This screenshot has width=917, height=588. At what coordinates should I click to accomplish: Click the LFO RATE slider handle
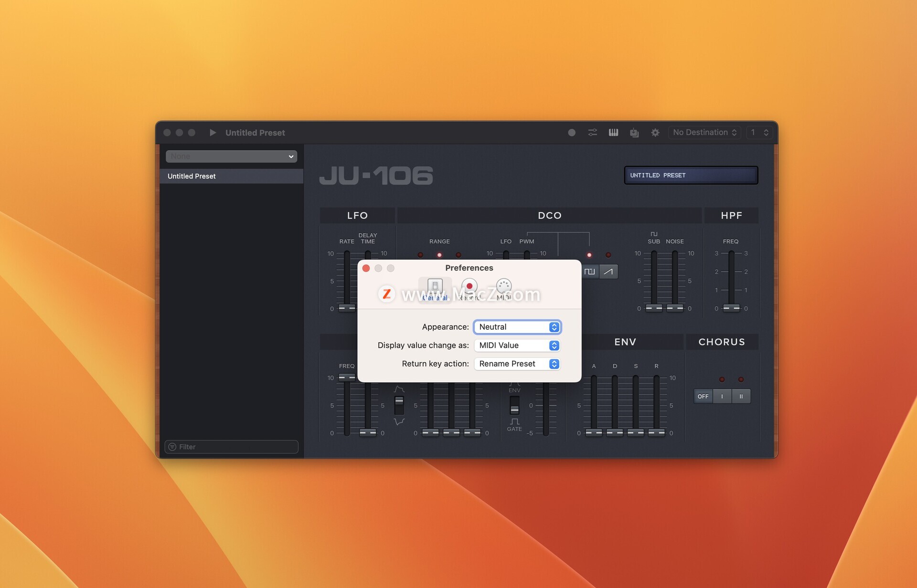coord(347,308)
